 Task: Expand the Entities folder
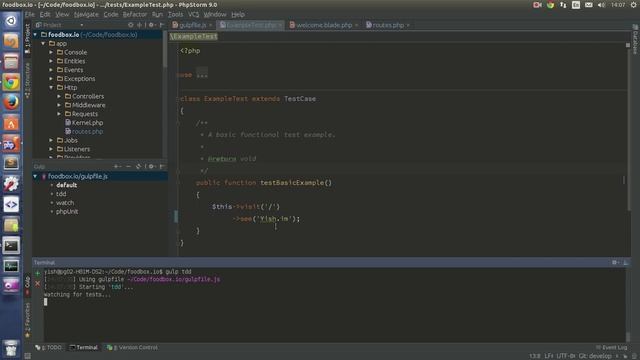click(x=51, y=61)
